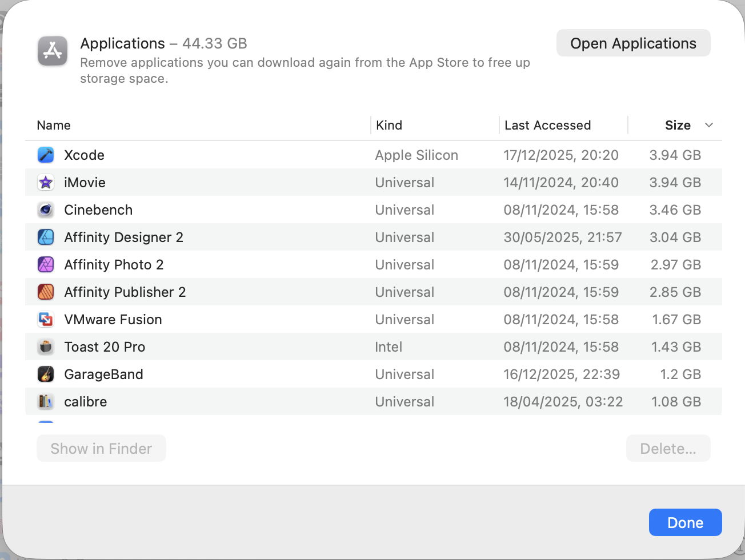Click the Show in Finder button
Image resolution: width=745 pixels, height=560 pixels.
101,449
